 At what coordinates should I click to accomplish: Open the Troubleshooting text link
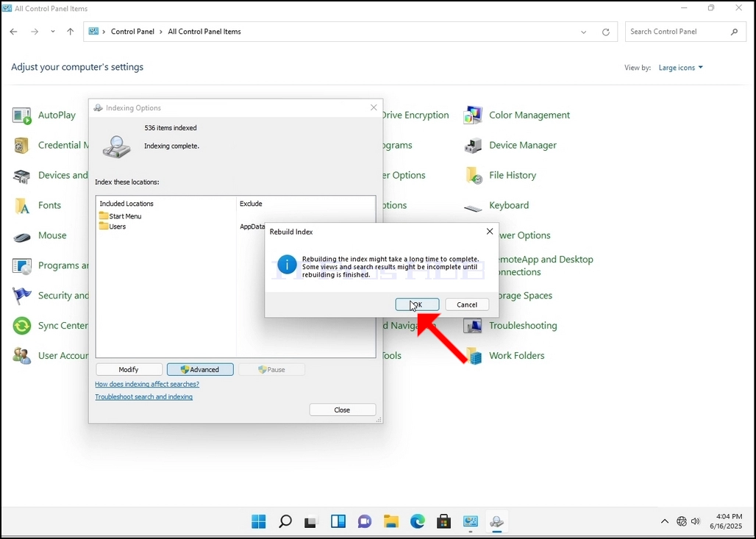(x=523, y=326)
